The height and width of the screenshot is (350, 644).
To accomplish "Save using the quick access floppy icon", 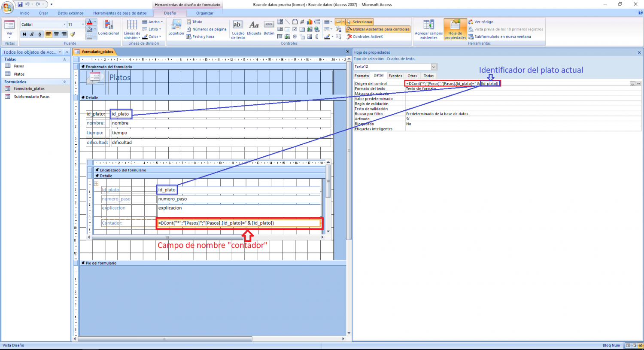I will (x=20, y=4).
